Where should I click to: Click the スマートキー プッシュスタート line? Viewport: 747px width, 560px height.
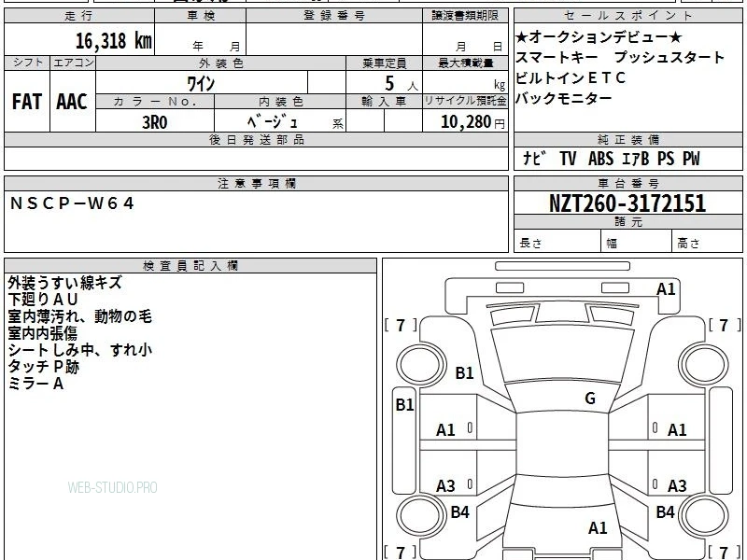[x=620, y=57]
